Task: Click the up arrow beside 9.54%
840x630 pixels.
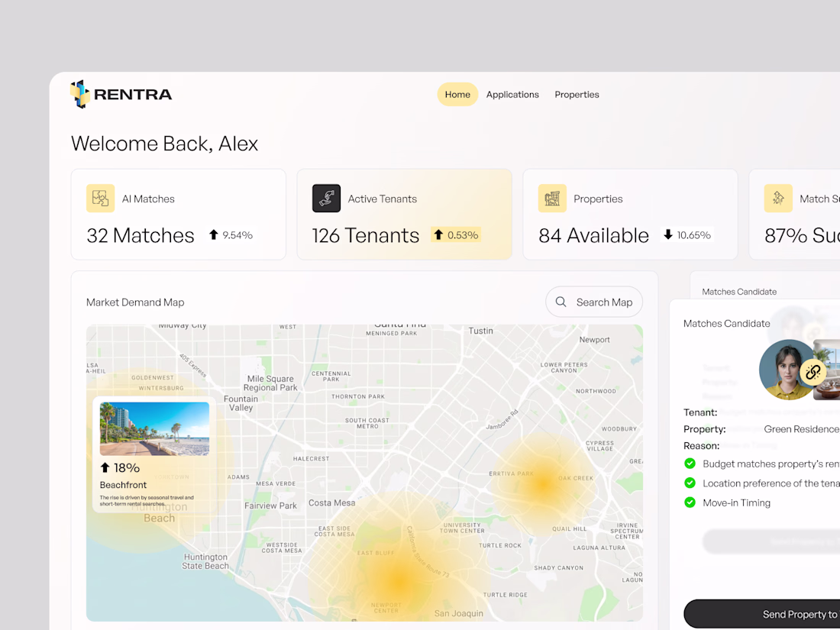Action: click(x=214, y=234)
